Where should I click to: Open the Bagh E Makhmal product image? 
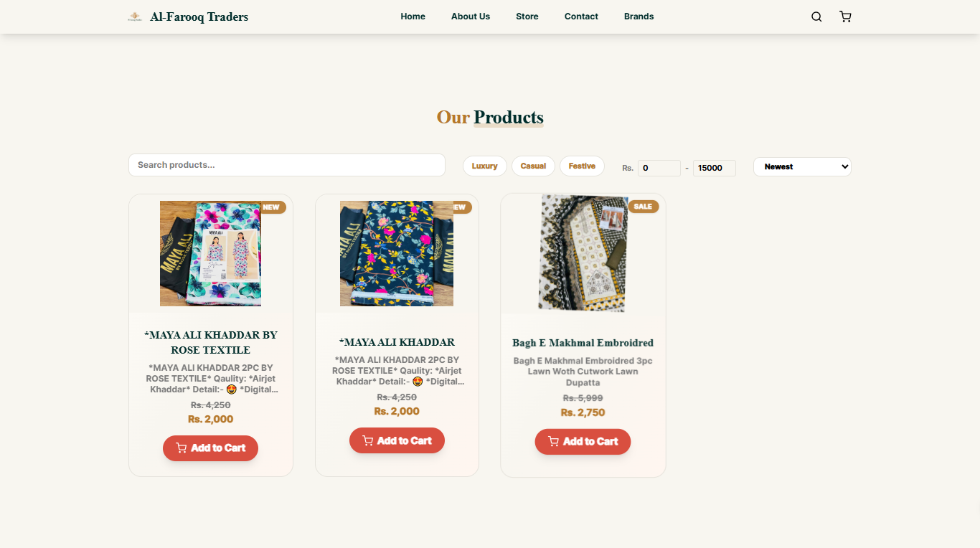click(583, 253)
